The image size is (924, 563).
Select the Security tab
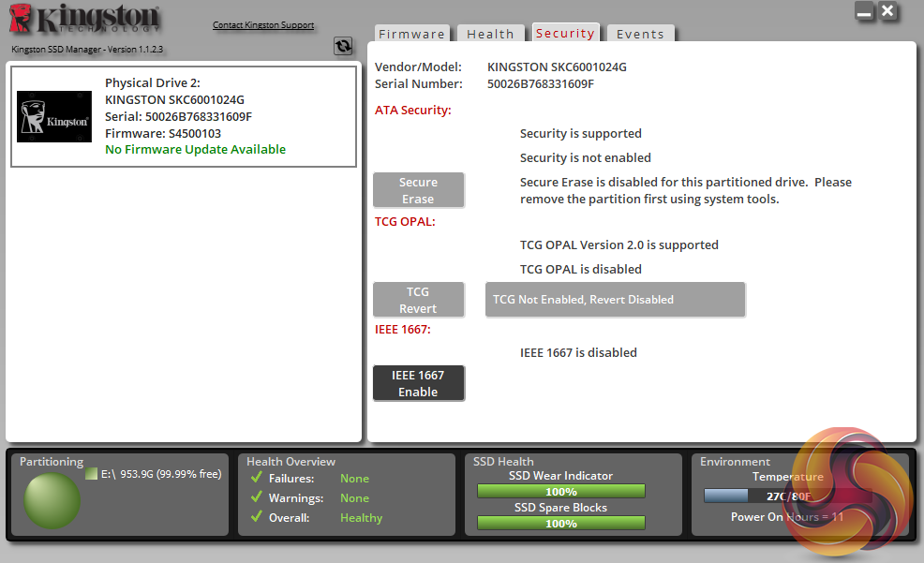pyautogui.click(x=565, y=34)
